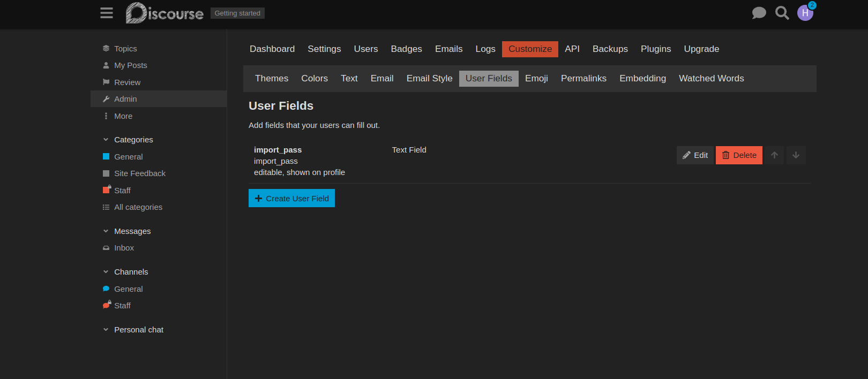Collapse the Channels section
The height and width of the screenshot is (379, 868).
coord(106,272)
